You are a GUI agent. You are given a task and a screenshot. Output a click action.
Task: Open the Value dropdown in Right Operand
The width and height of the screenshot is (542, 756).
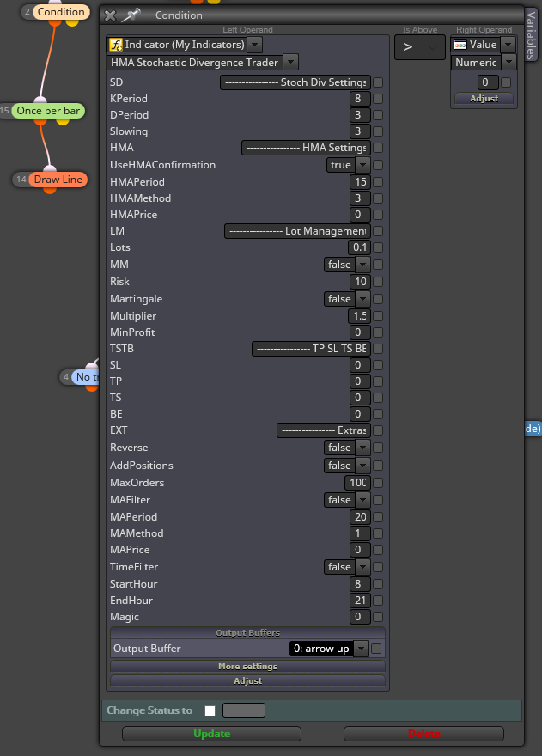coord(508,45)
